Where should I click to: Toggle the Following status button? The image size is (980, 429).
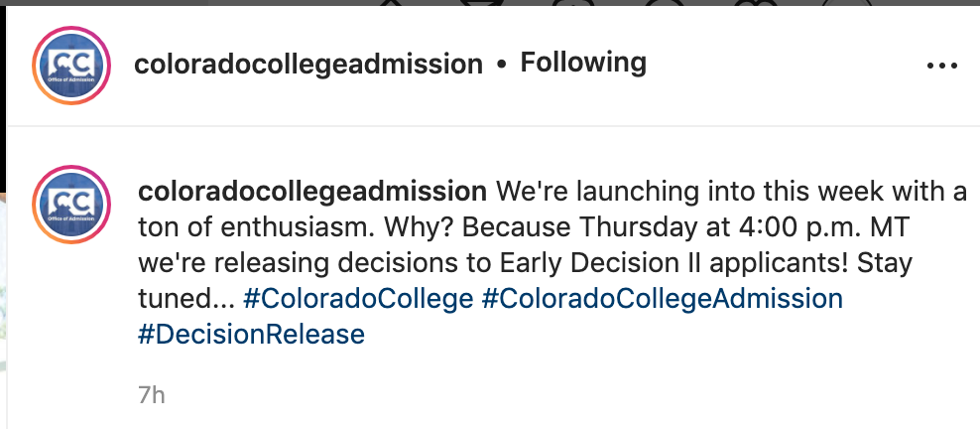pos(583,63)
